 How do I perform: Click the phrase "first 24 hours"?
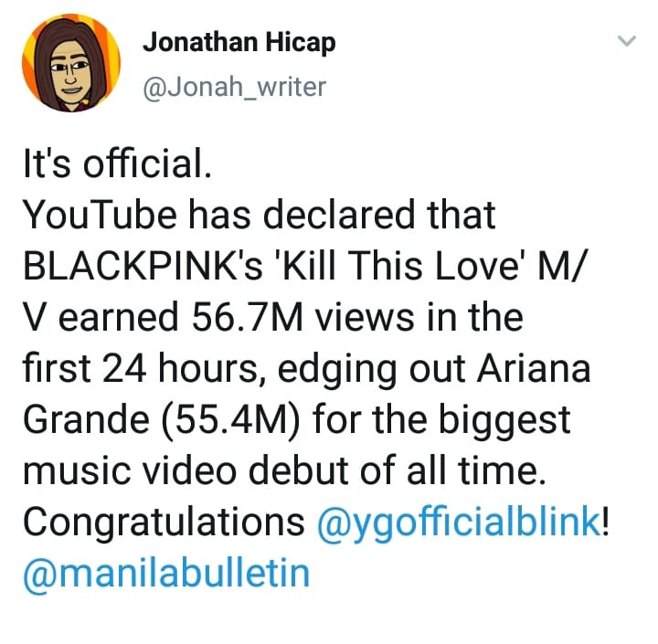coord(139,368)
